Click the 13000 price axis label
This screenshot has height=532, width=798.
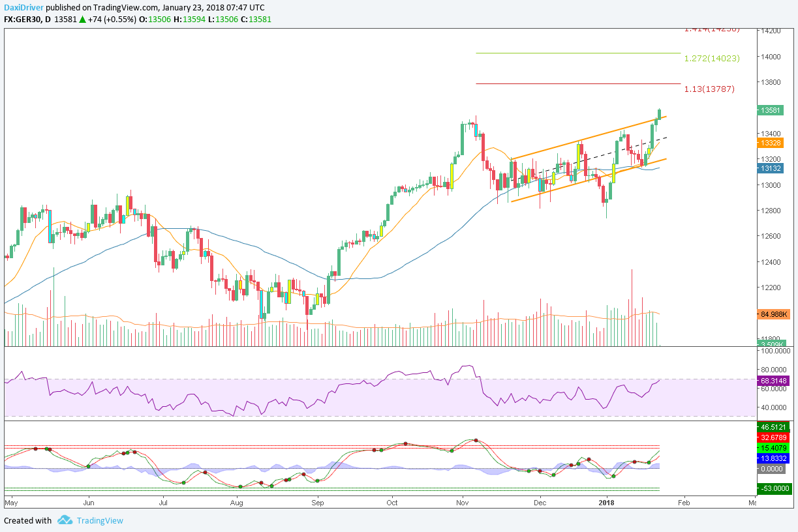(771, 185)
